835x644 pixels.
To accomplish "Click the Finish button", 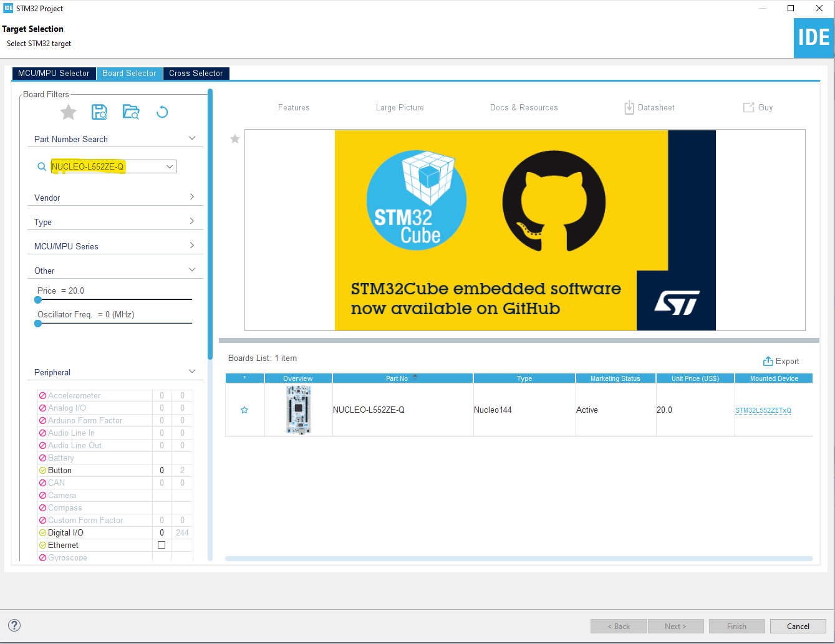I will click(x=736, y=626).
